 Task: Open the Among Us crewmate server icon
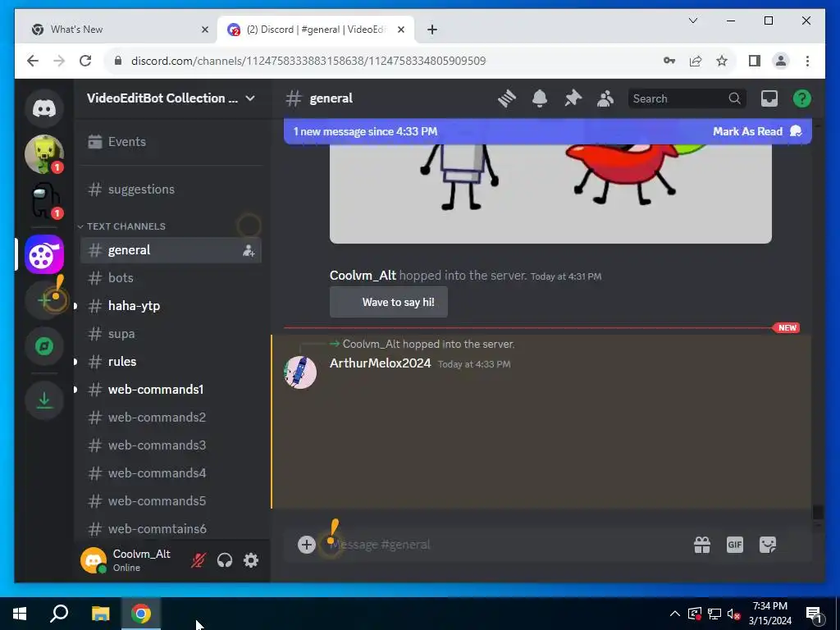(44, 200)
